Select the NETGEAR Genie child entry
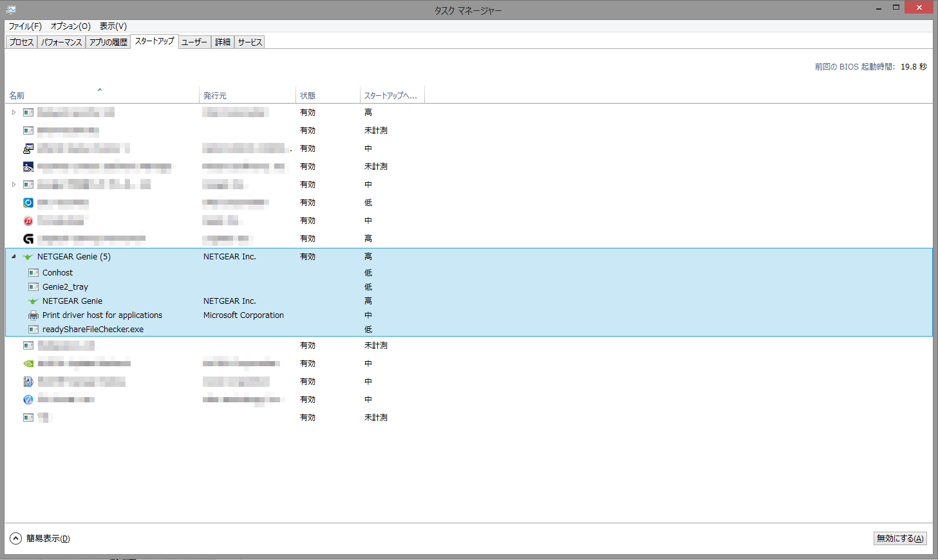Image resolution: width=938 pixels, height=560 pixels. pyautogui.click(x=72, y=301)
